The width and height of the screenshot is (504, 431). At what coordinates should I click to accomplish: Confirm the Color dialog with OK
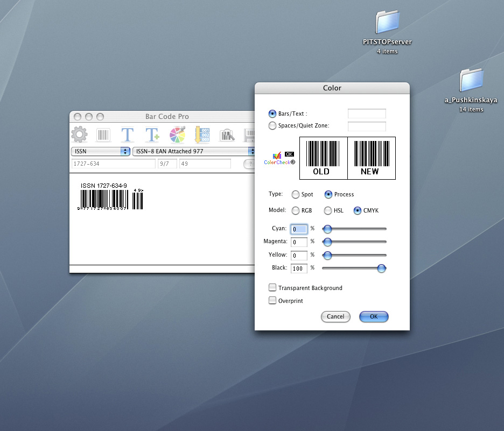tap(374, 317)
